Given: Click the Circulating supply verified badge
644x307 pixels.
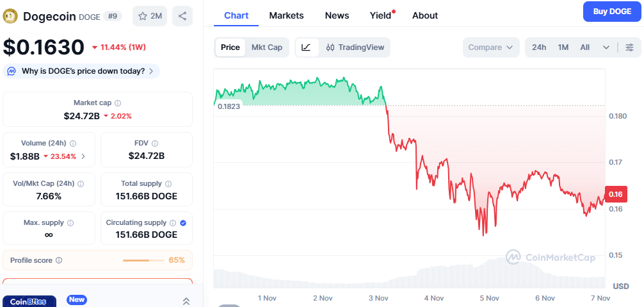Looking at the screenshot, I should tap(183, 223).
